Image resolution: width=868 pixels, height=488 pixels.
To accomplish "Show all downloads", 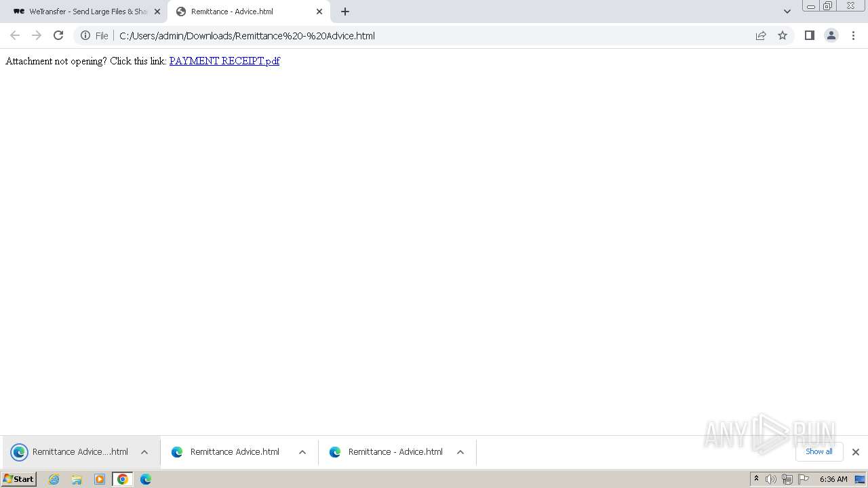I will click(819, 451).
